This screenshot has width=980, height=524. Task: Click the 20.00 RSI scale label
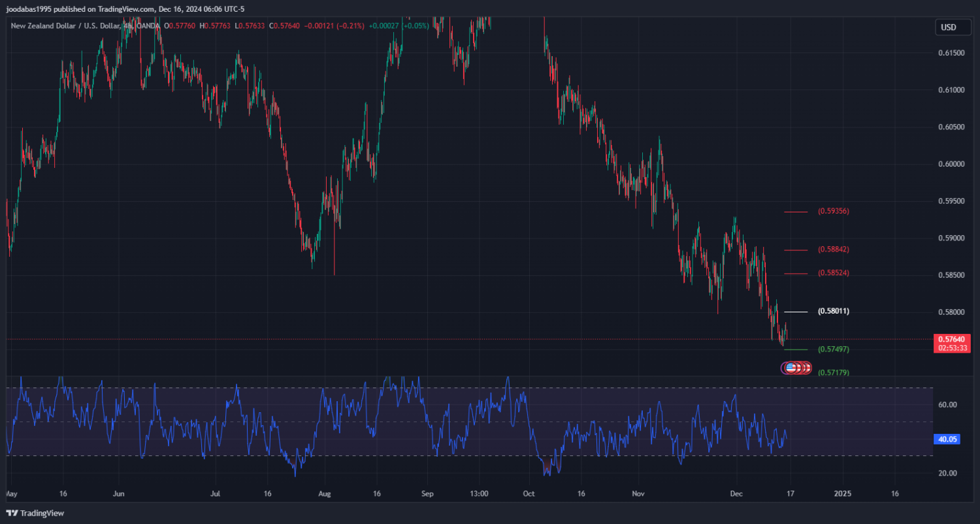coord(948,473)
